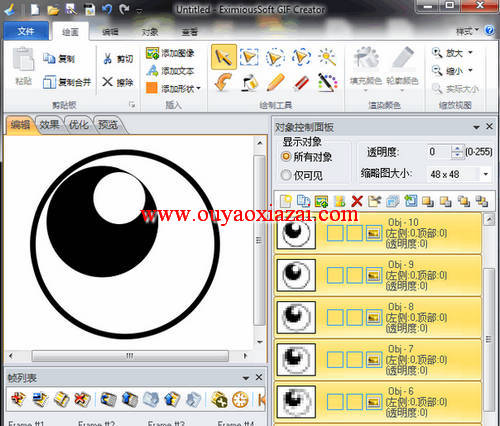Image resolution: width=500 pixels, height=426 pixels.
Task: Delete the object with the red X icon
Action: coord(357,201)
